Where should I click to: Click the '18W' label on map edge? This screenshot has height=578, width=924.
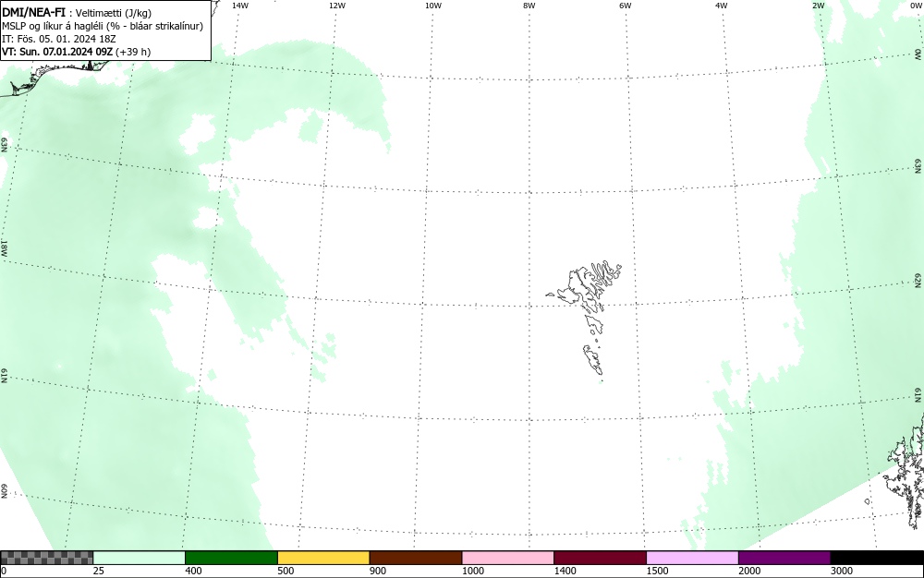coord(4,247)
